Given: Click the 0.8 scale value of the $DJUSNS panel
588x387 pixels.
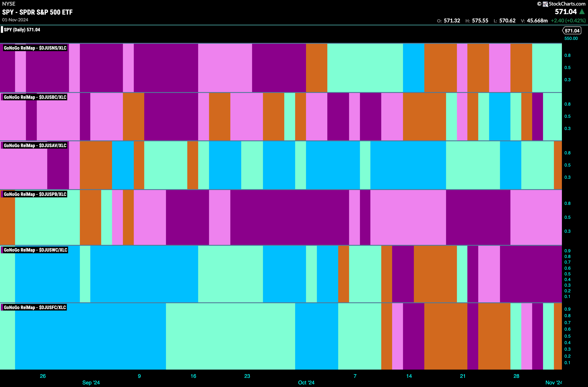Looking at the screenshot, I should coord(568,55).
